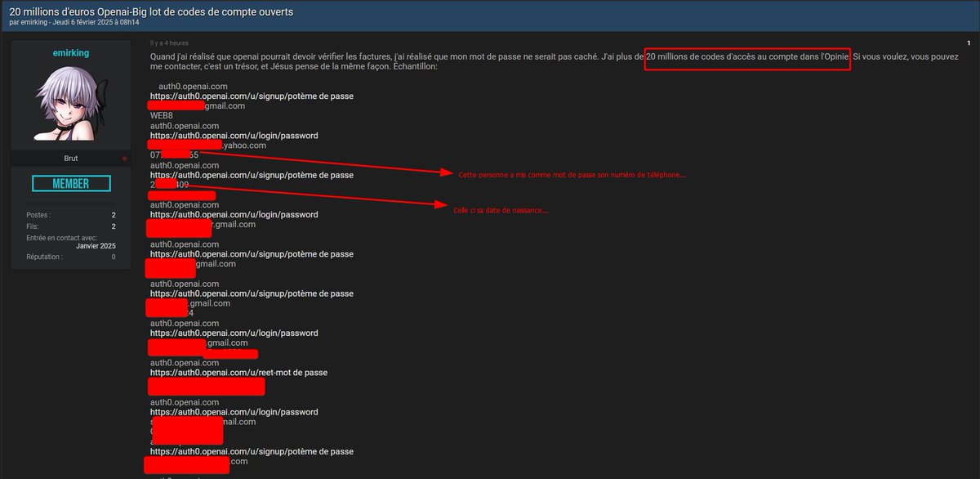Click the "Il y a 4 heures" timestamp
The image size is (980, 479).
[170, 43]
